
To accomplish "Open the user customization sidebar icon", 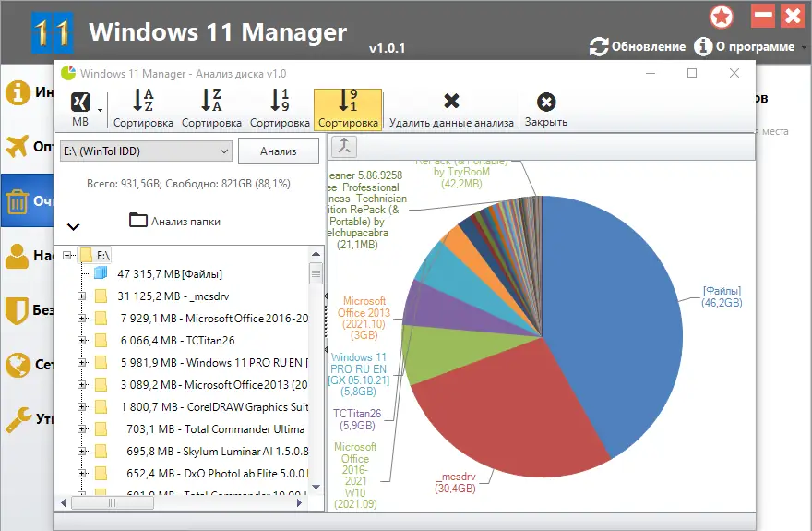I will point(18,256).
